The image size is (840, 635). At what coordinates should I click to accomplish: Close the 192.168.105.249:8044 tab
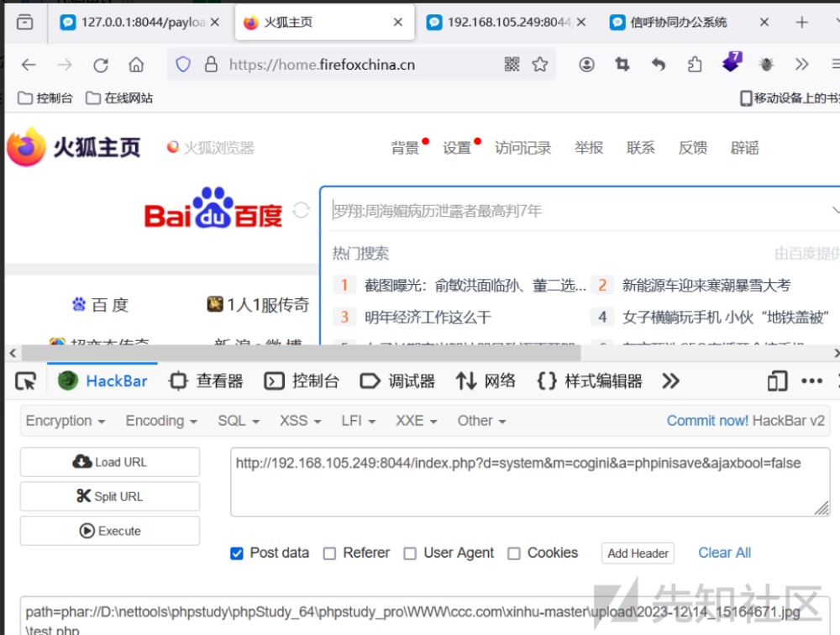(x=581, y=22)
